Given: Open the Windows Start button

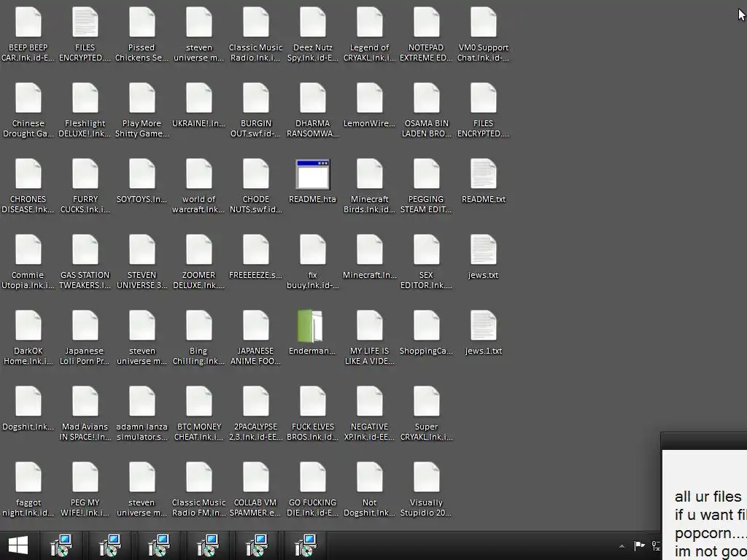Looking at the screenshot, I should (18, 545).
